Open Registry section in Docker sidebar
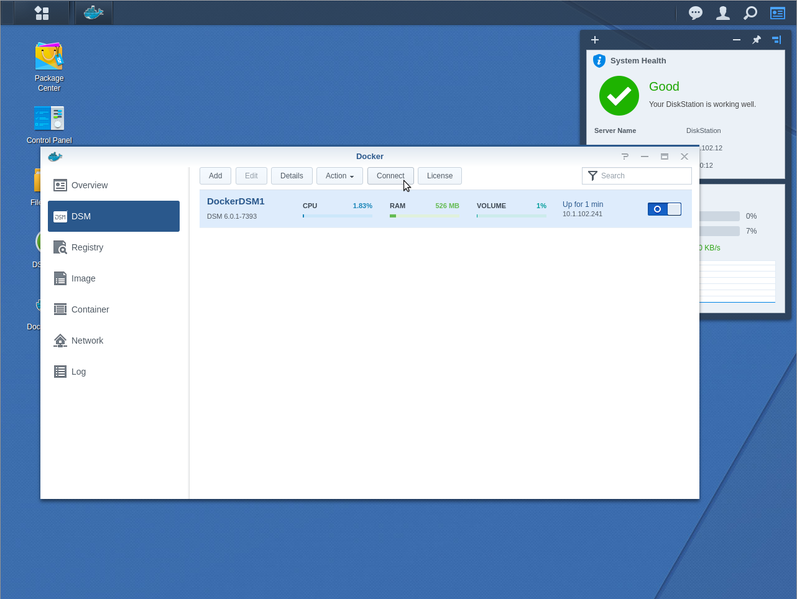Viewport: 797px width, 599px height. coord(113,247)
